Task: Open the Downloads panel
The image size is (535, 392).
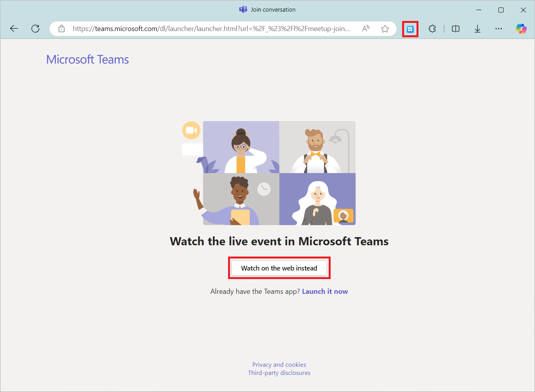Action: (477, 29)
